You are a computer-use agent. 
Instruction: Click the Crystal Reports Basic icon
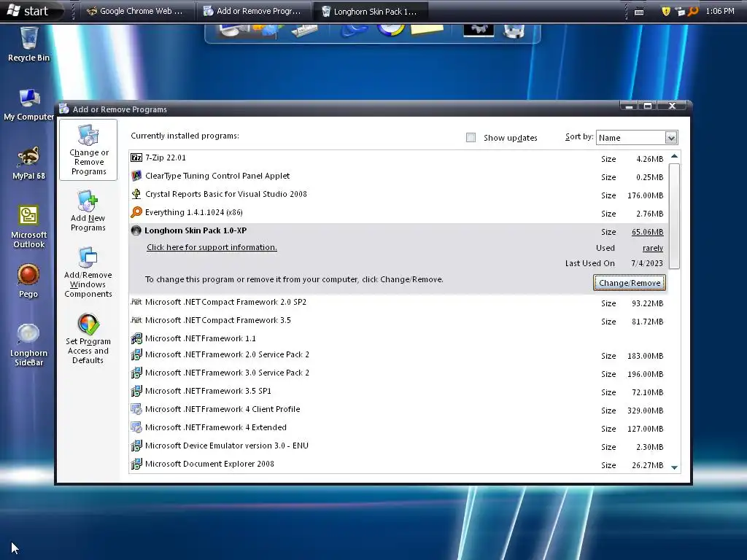coord(136,194)
